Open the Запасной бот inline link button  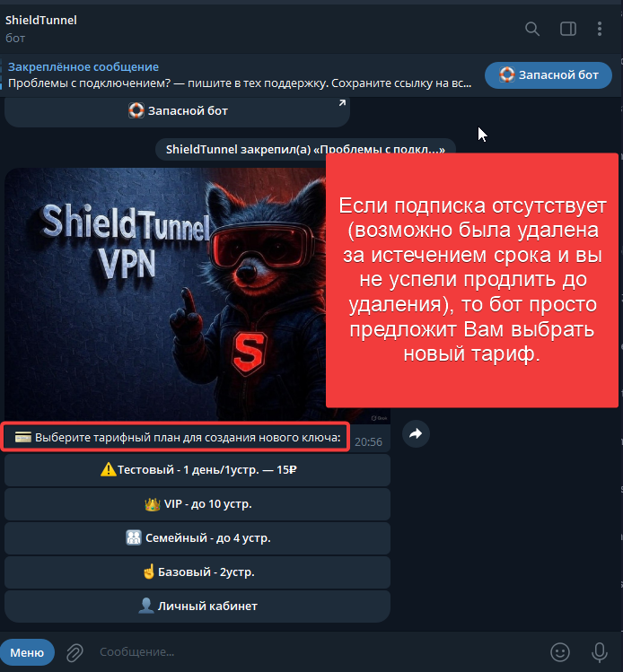coord(177,111)
